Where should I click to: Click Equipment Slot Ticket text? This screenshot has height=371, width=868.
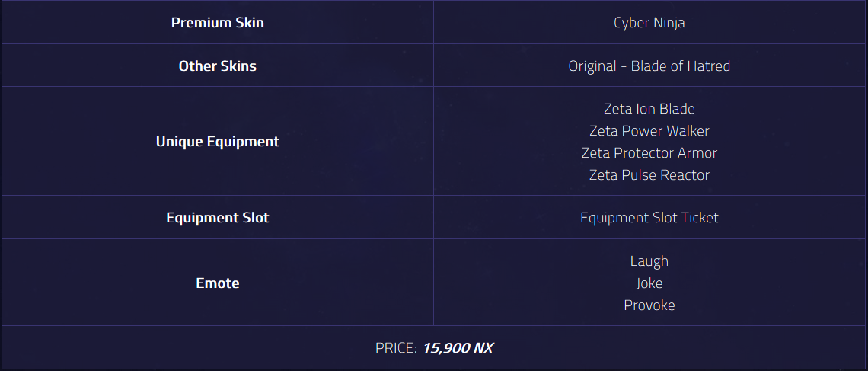[649, 217]
